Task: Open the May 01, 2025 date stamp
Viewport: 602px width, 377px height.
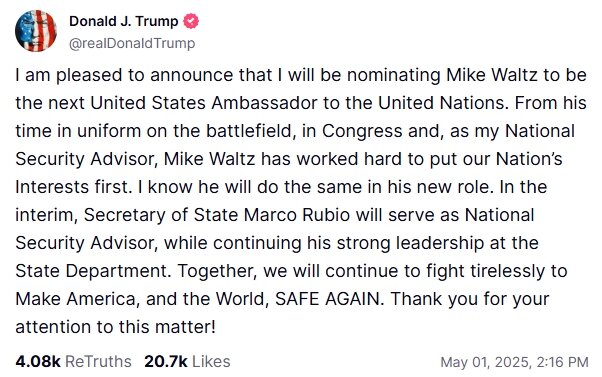Action: point(486,362)
